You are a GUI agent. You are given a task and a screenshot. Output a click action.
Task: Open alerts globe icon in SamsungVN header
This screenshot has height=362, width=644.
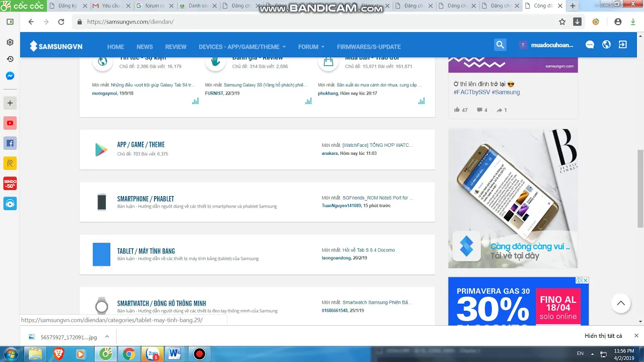(x=606, y=45)
